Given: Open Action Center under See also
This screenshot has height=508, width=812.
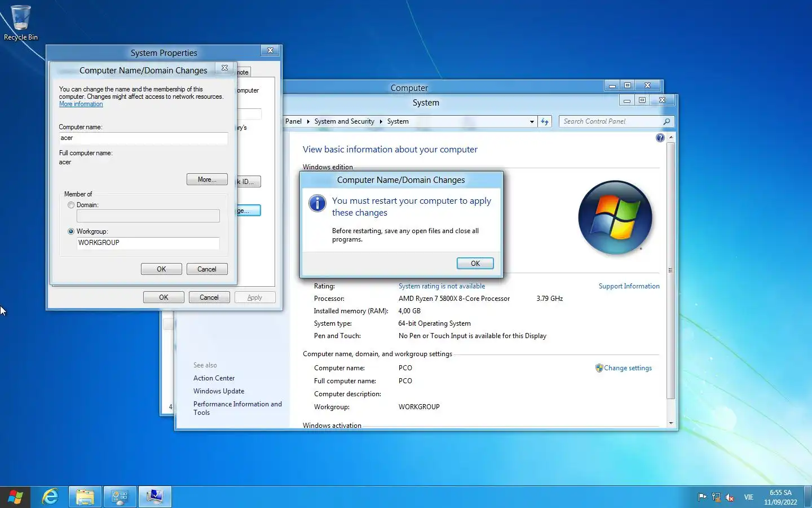Looking at the screenshot, I should (x=214, y=378).
